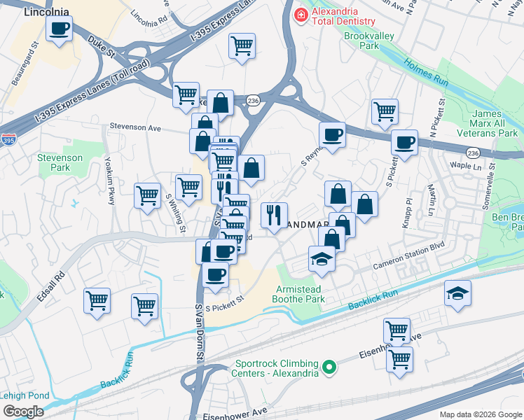Select the graduation cap marker near Backlick Run east

458,296
